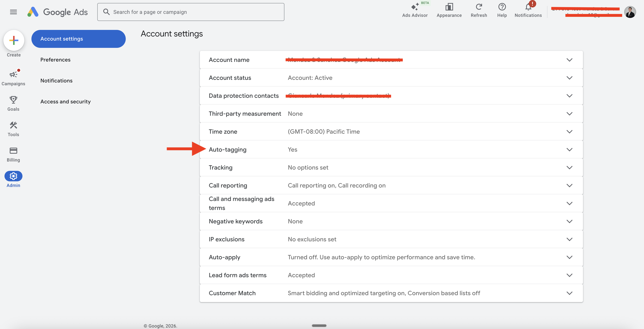Open Ads Advisor beta
The width and height of the screenshot is (644, 329).
(415, 7)
